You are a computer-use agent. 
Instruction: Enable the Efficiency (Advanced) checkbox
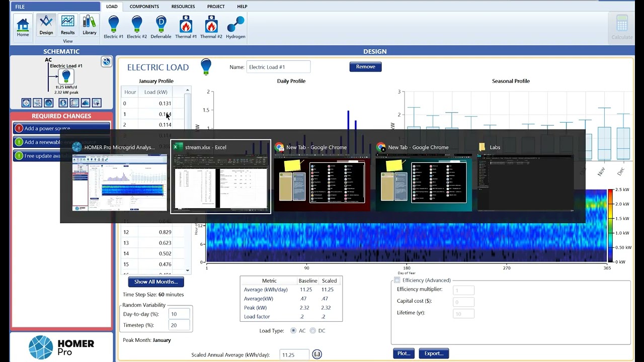397,280
